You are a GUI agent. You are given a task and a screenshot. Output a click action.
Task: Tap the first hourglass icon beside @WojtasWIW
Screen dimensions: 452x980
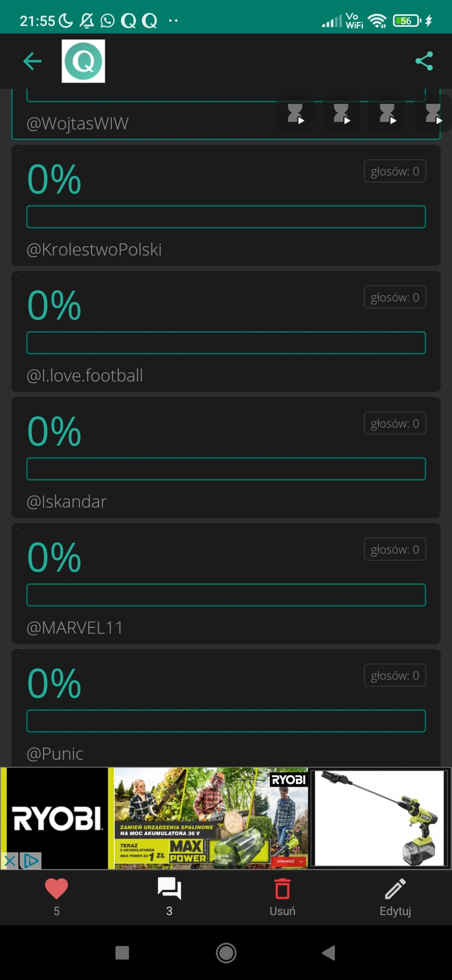(x=295, y=113)
